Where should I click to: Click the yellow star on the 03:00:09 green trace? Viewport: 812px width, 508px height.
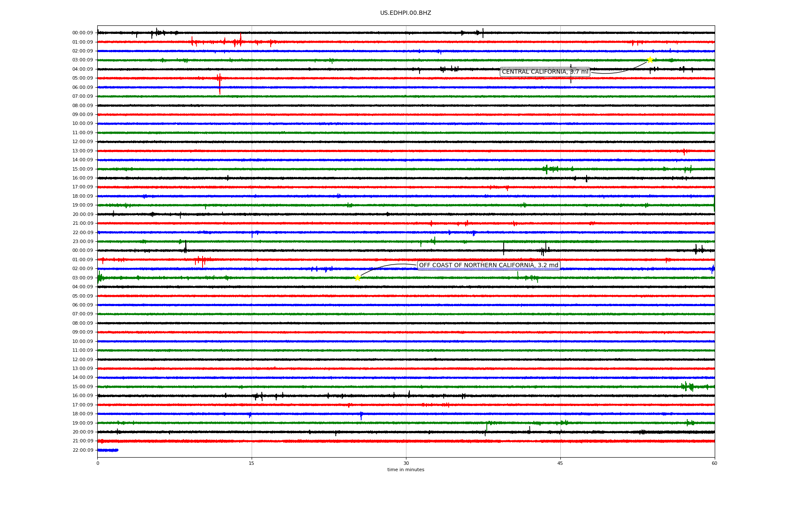(x=357, y=278)
